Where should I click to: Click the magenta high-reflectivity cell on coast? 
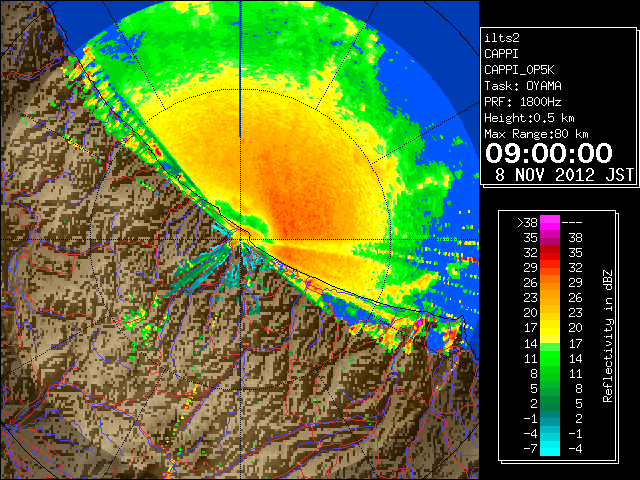click(419, 322)
